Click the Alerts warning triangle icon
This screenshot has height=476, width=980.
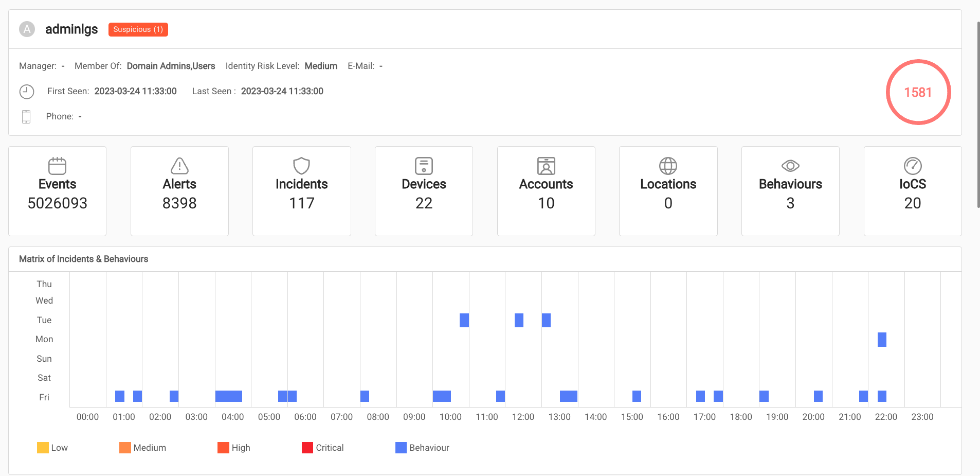click(x=179, y=166)
